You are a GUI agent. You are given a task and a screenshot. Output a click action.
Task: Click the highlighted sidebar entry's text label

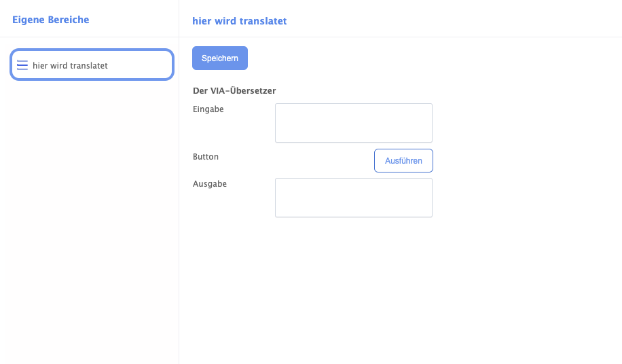70,66
